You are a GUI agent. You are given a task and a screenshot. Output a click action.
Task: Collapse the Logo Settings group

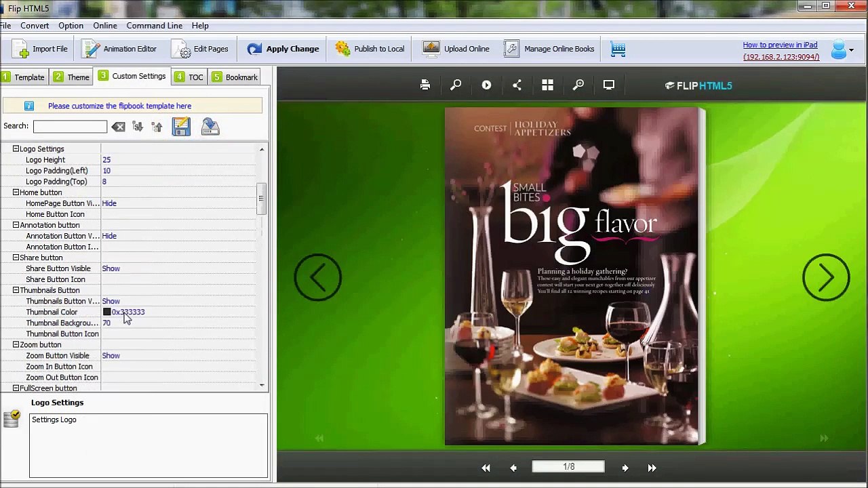[x=16, y=149]
